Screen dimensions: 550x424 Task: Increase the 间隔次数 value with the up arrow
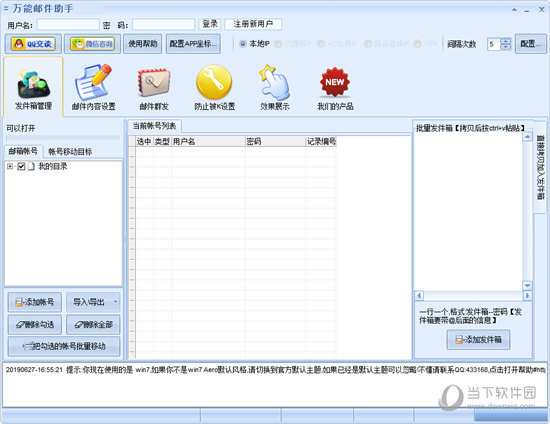tap(505, 41)
